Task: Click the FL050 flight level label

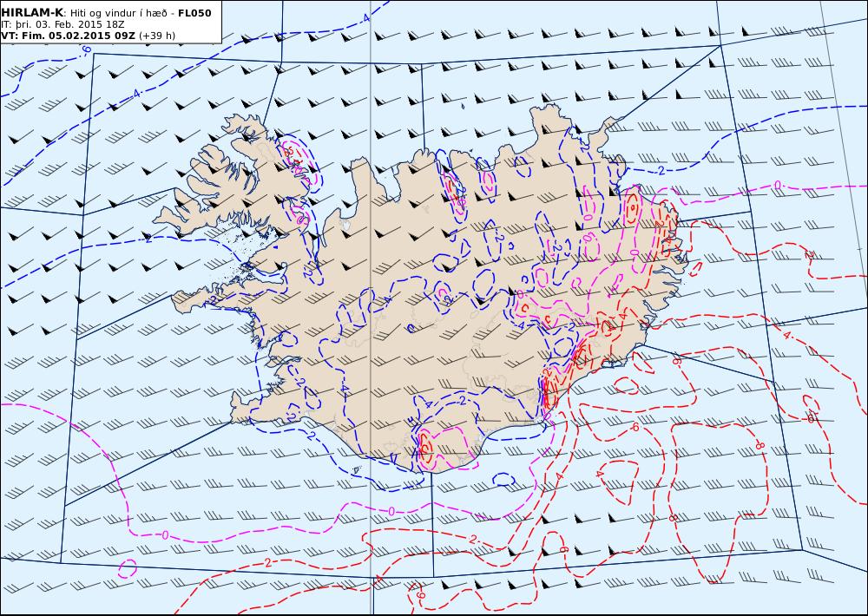Action: coord(194,13)
